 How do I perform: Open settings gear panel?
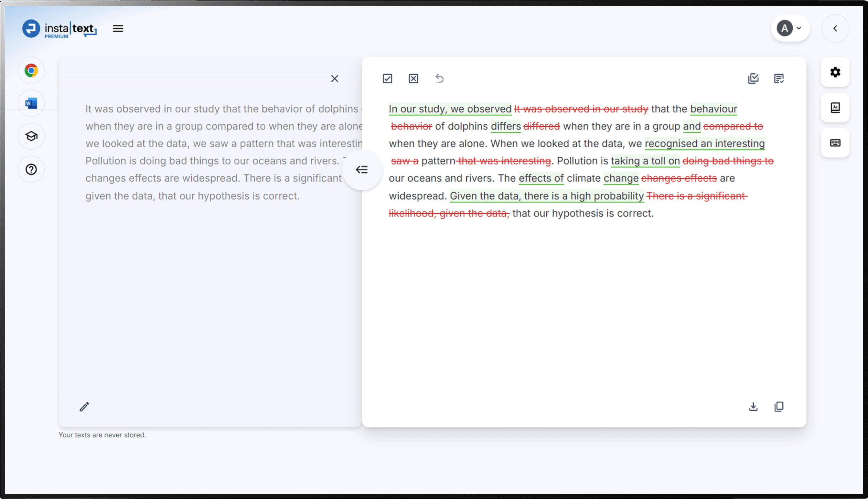[835, 72]
